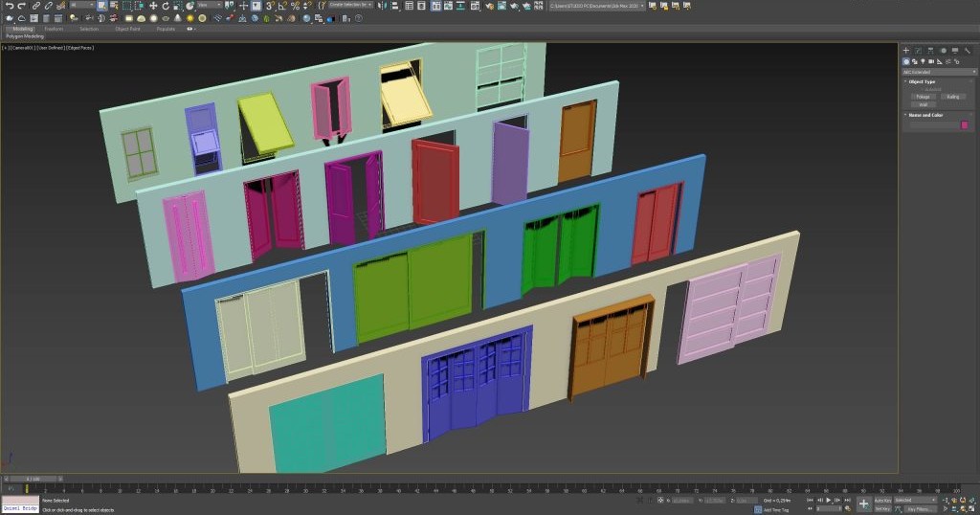Image resolution: width=980 pixels, height=515 pixels.
Task: Click the Railing object button
Action: click(x=953, y=97)
